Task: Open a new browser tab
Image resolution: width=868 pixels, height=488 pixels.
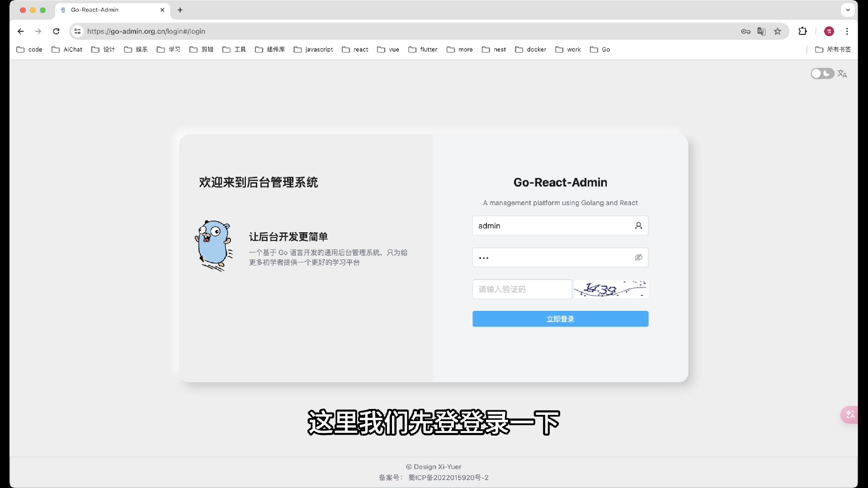Action: coord(180,10)
